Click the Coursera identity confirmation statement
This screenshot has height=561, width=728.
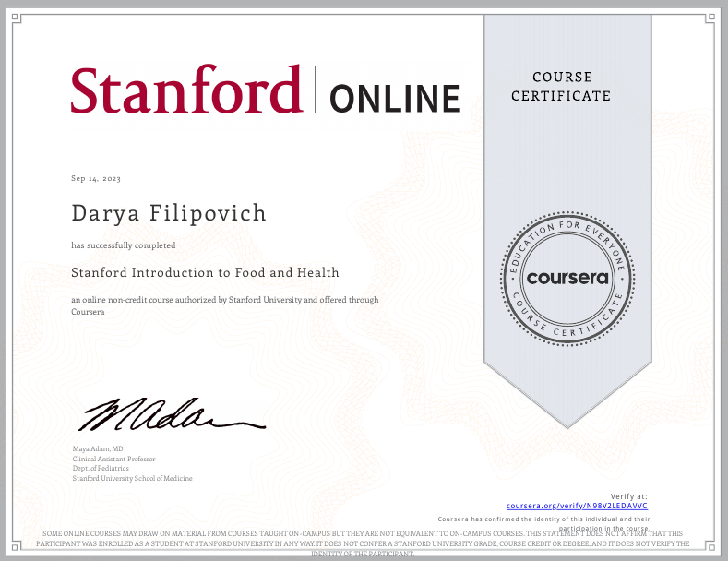point(543,519)
